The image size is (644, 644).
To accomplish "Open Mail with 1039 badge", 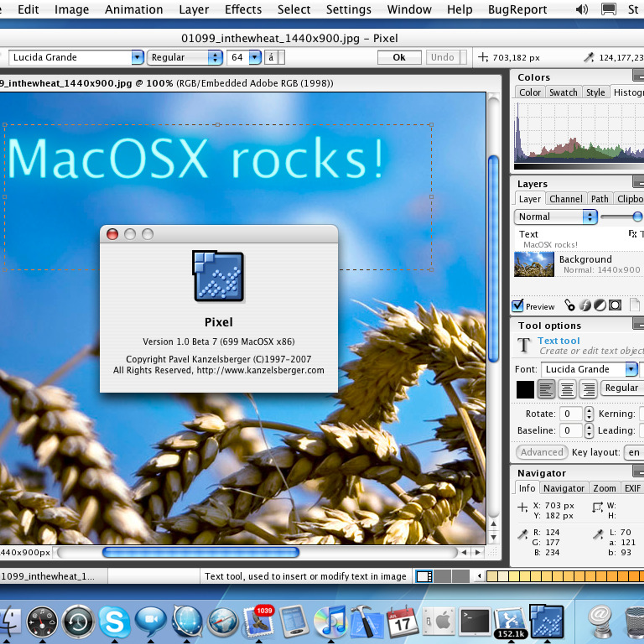I will (x=259, y=622).
